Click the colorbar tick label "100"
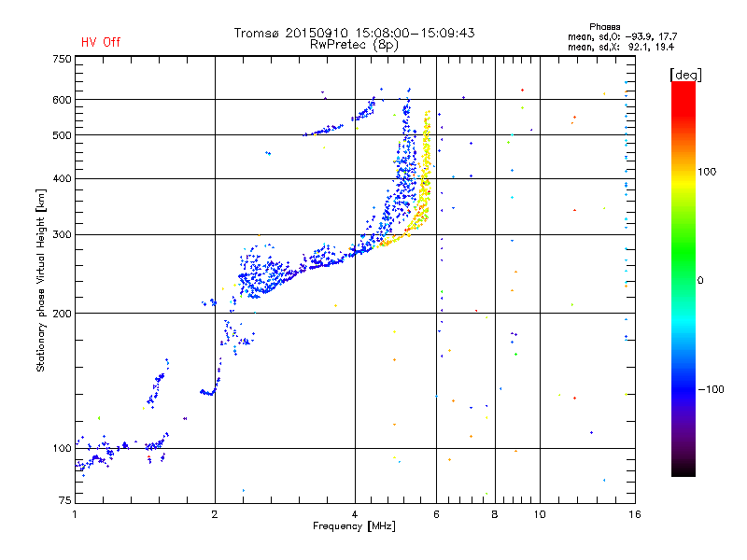This screenshot has width=747, height=560. pos(707,172)
